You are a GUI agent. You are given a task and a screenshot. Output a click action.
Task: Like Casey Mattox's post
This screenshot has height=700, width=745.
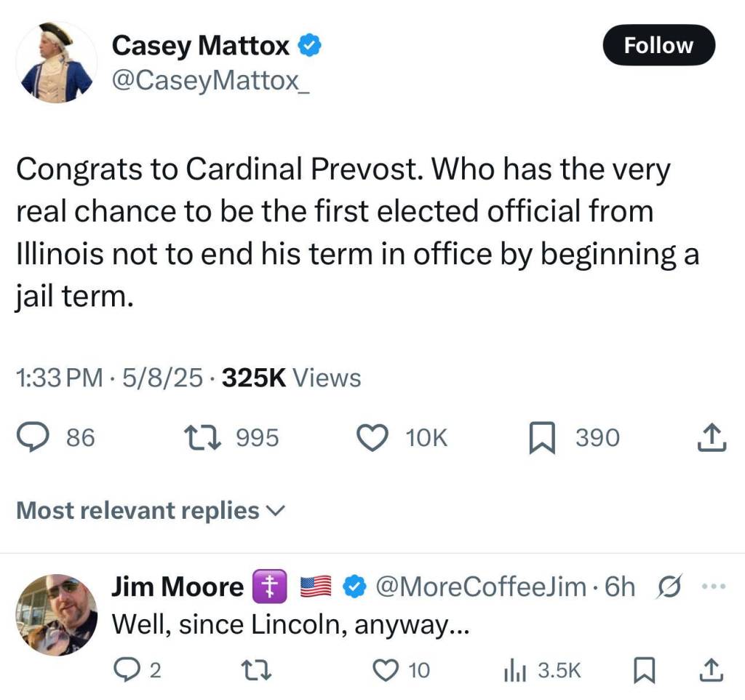pos(373,437)
